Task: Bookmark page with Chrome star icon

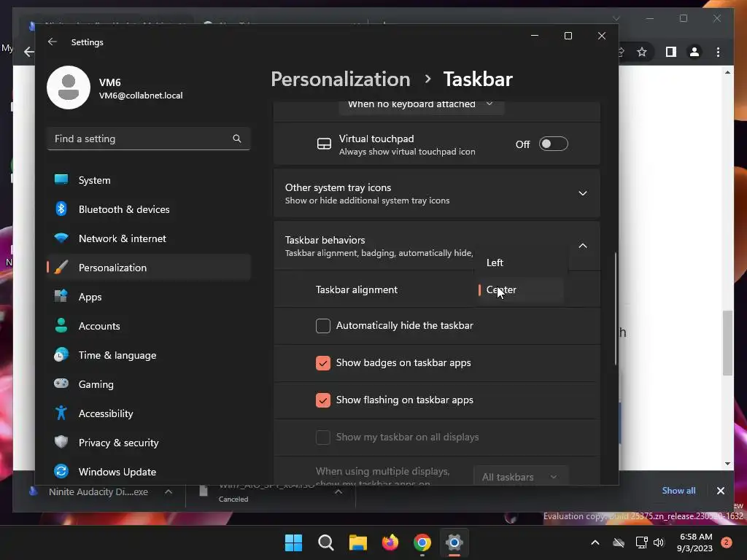Action: click(x=642, y=52)
